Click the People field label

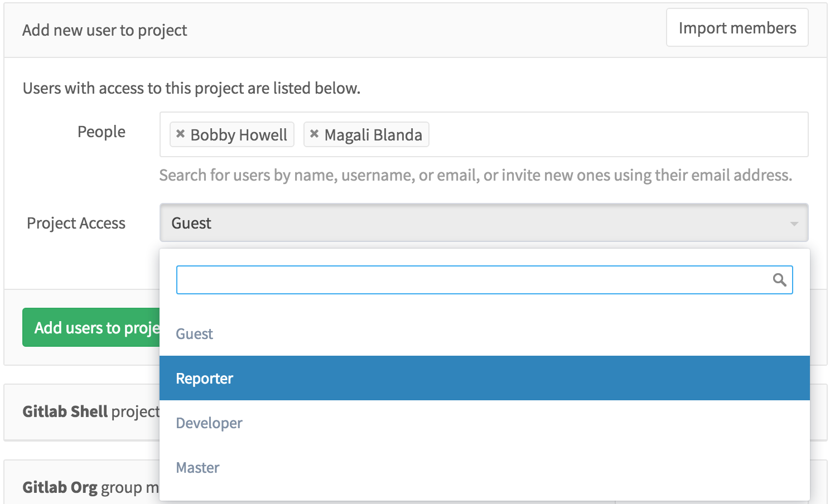pos(102,132)
